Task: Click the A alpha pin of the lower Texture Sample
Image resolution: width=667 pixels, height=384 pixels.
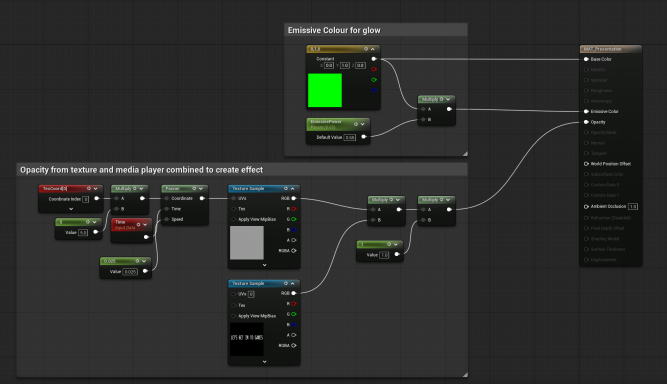Action: (x=294, y=335)
